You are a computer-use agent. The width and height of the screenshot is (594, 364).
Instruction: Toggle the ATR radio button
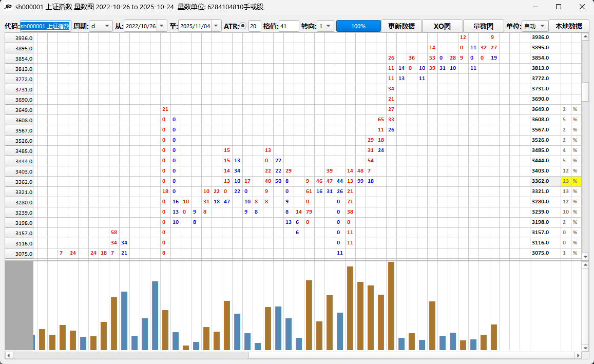(243, 26)
